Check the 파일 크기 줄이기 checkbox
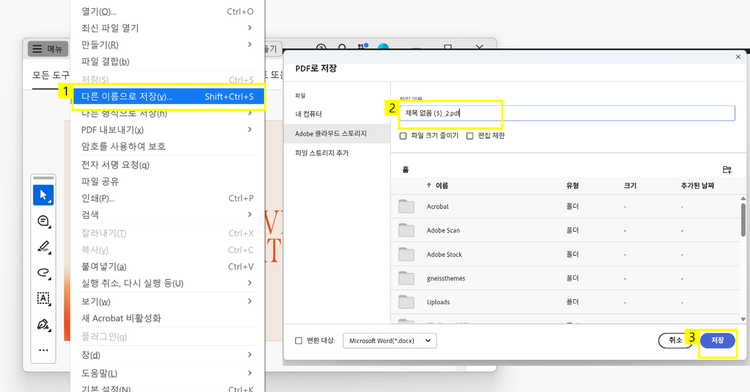Image resolution: width=750 pixels, height=392 pixels. pos(403,136)
